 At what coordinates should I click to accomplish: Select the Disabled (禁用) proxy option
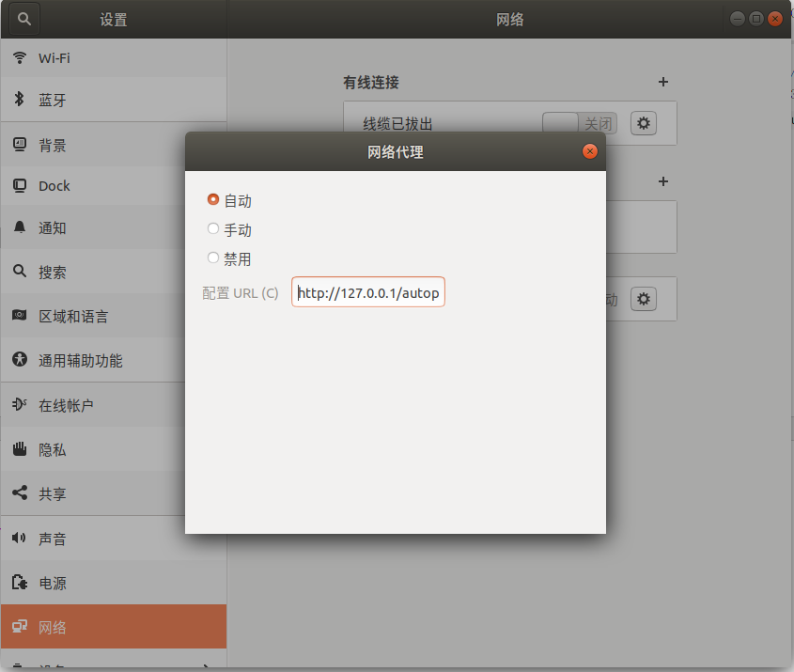tap(213, 258)
